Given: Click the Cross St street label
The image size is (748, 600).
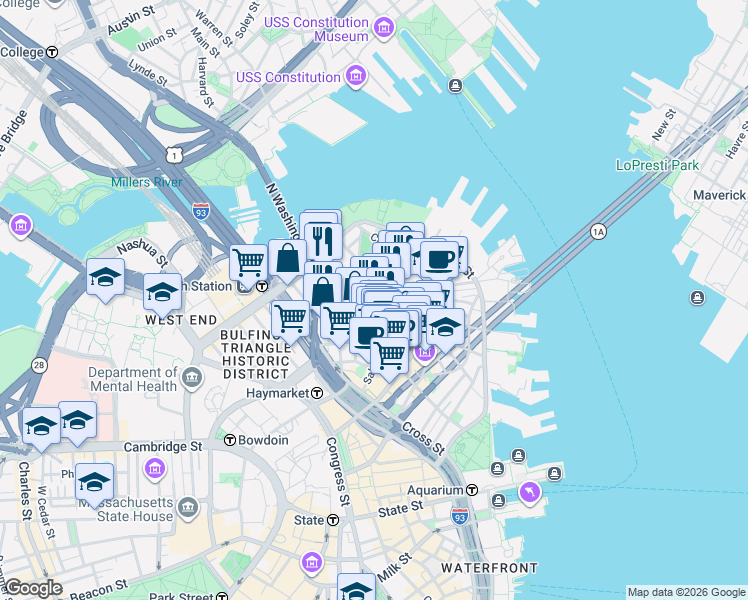Looking at the screenshot, I should pos(424,438).
